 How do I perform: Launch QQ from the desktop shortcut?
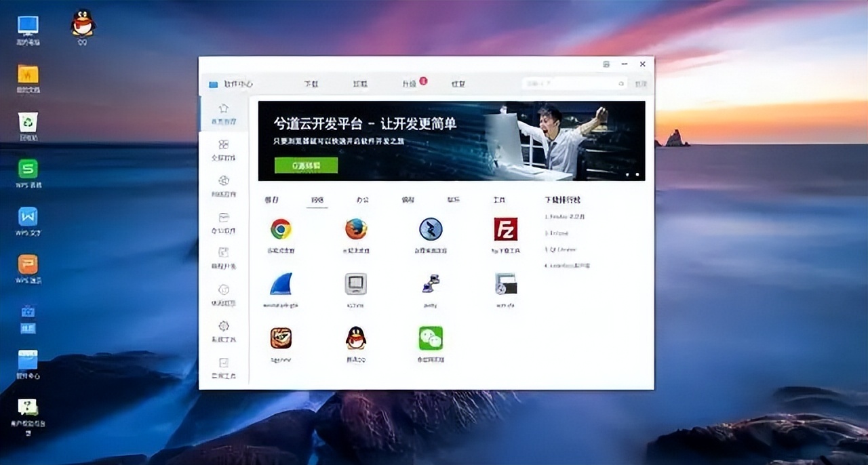pos(83,22)
